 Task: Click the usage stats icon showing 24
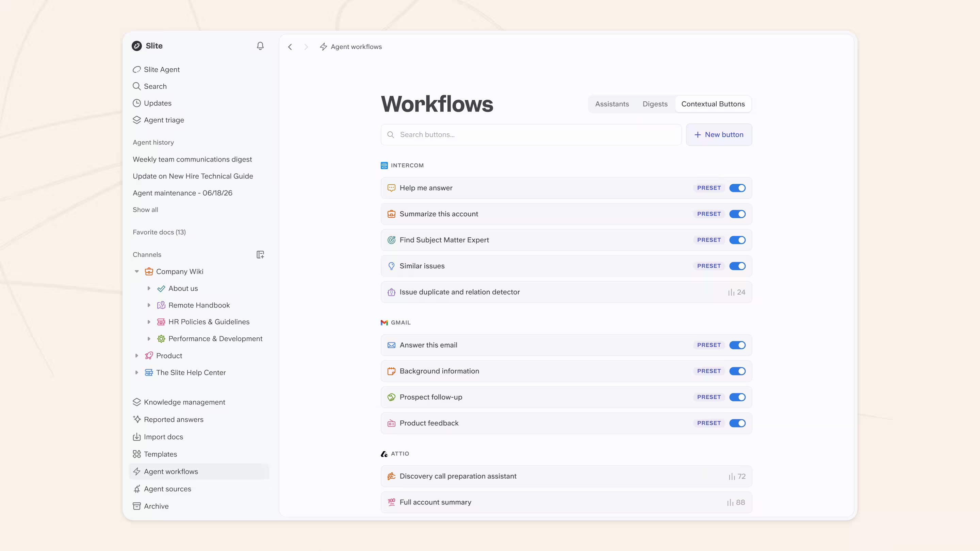(x=731, y=293)
